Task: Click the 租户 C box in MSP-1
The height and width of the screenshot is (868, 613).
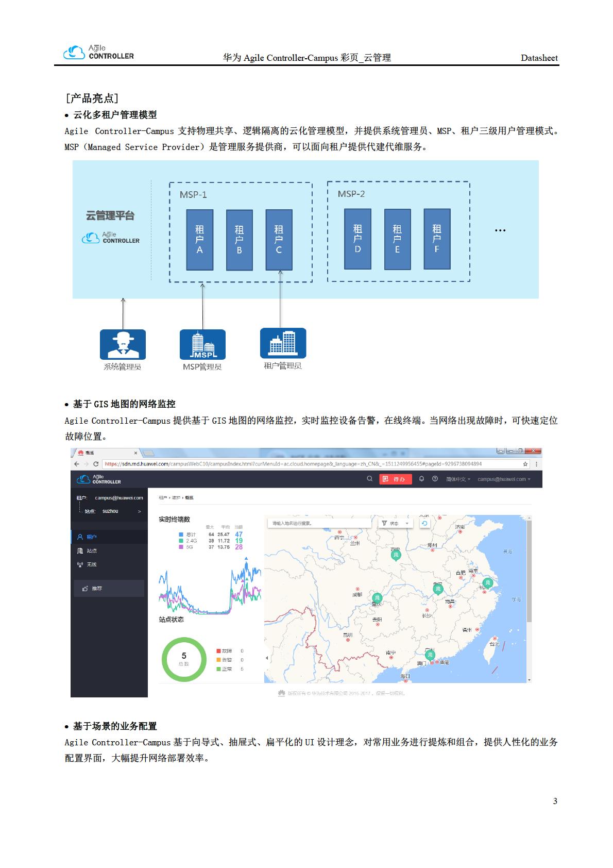Action: pyautogui.click(x=279, y=240)
